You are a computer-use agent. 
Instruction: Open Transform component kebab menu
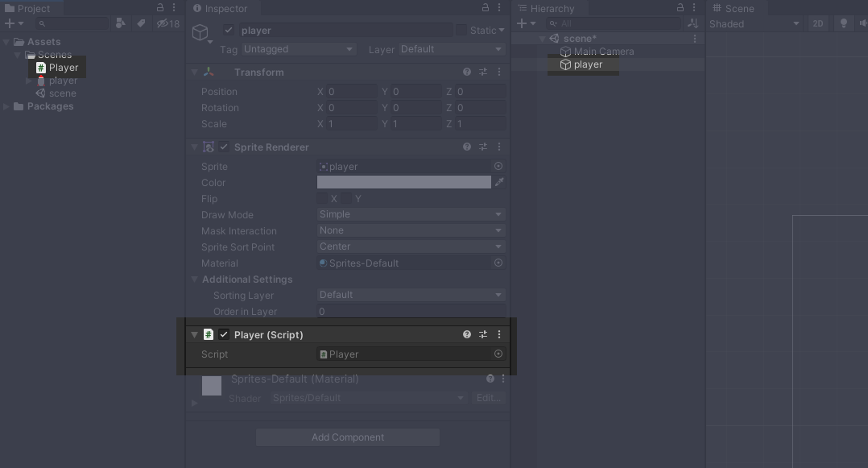(x=498, y=72)
